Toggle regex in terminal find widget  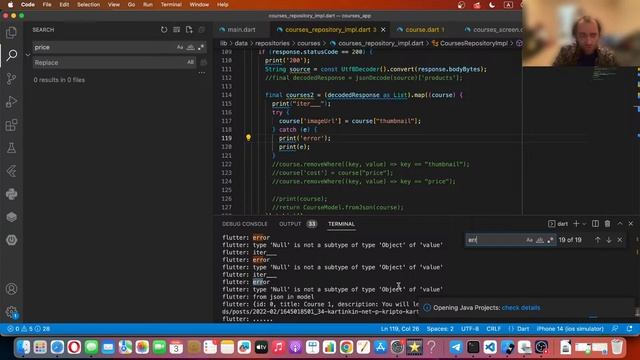pyautogui.click(x=550, y=240)
